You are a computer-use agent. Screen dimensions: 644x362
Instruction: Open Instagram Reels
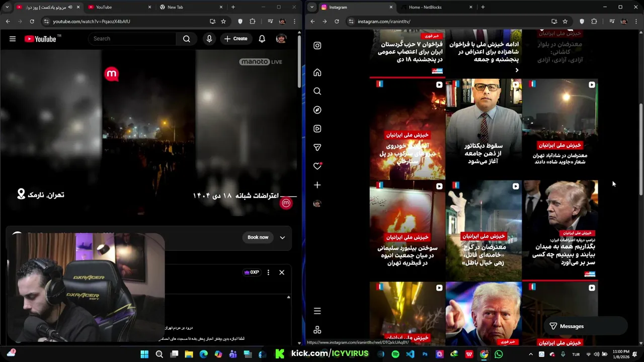(x=317, y=129)
